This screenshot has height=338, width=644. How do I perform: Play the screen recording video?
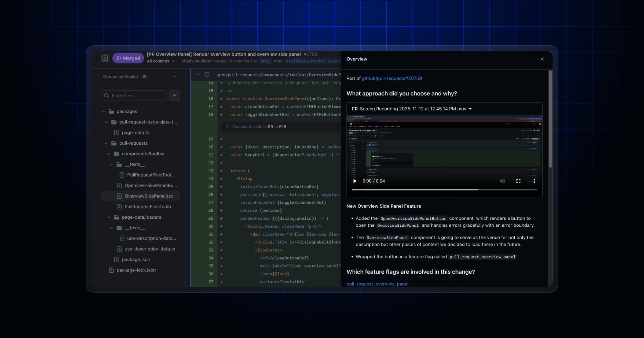point(355,181)
